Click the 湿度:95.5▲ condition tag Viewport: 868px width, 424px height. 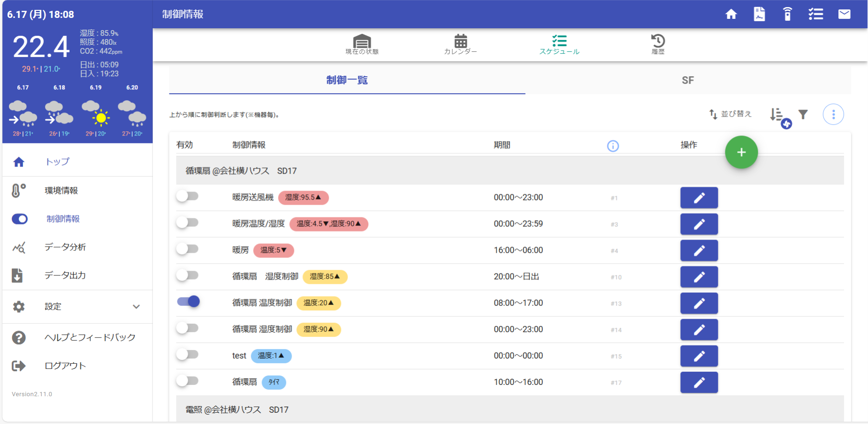[x=303, y=198]
